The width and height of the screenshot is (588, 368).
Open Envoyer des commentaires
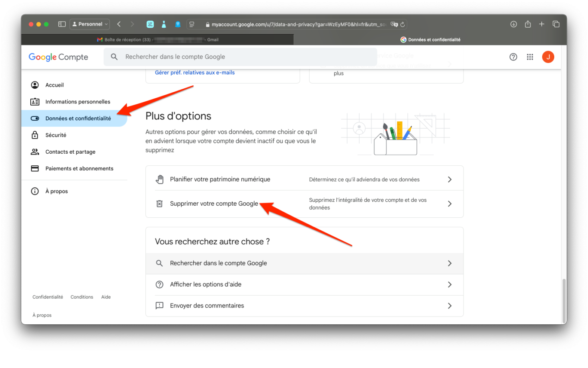pyautogui.click(x=304, y=306)
